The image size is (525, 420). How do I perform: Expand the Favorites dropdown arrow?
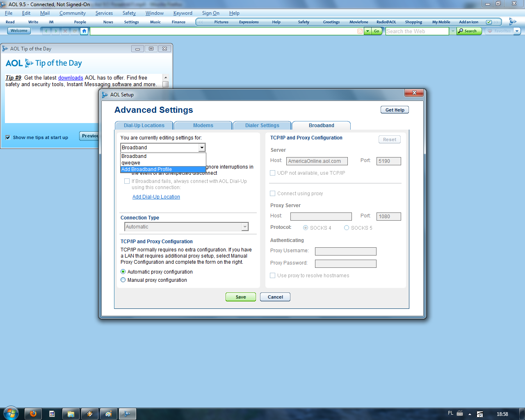tap(517, 31)
